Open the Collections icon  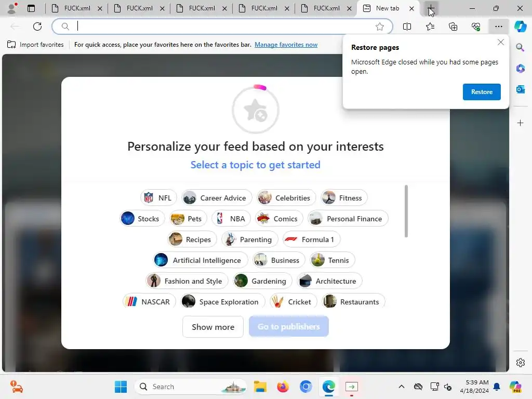[x=453, y=26]
